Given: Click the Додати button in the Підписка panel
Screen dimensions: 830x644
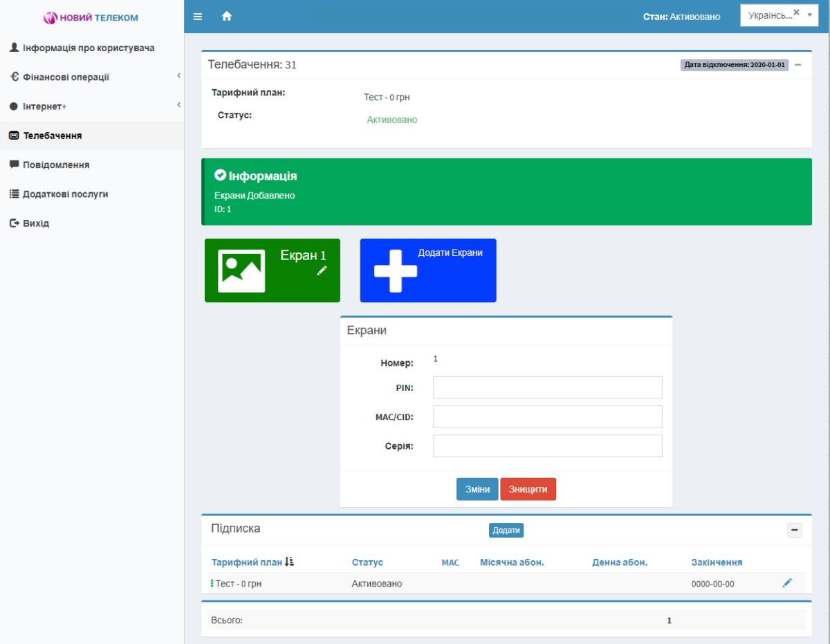Looking at the screenshot, I should pos(506,530).
